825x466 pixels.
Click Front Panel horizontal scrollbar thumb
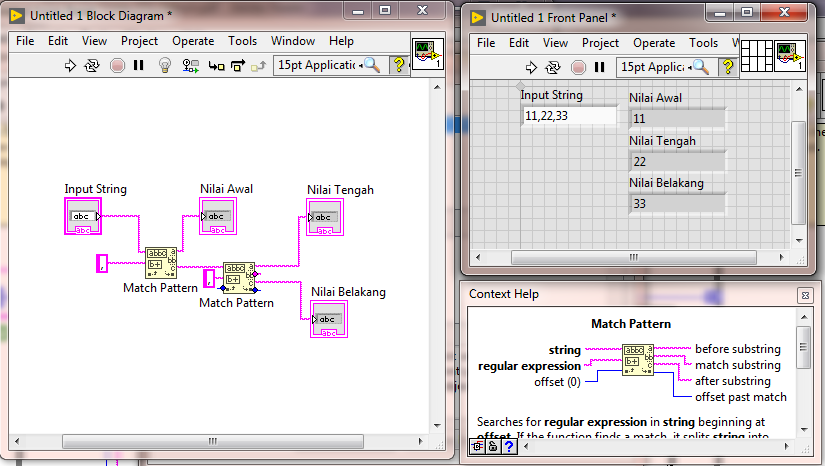tap(634, 257)
